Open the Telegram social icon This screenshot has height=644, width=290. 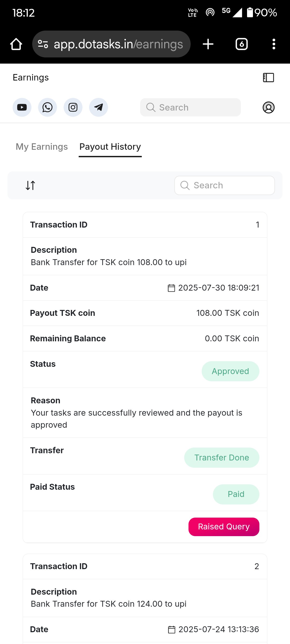99,107
